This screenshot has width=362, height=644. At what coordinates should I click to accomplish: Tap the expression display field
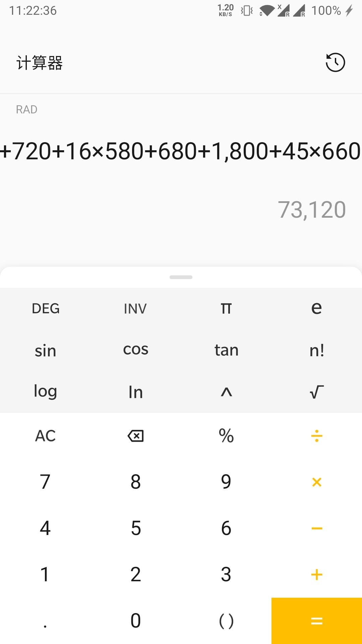pyautogui.click(x=181, y=151)
